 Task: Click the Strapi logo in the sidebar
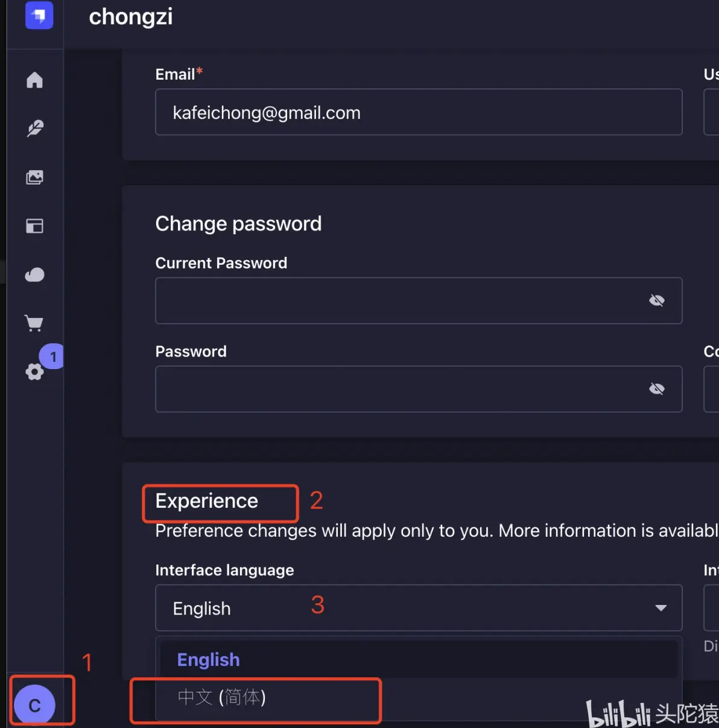[x=39, y=14]
